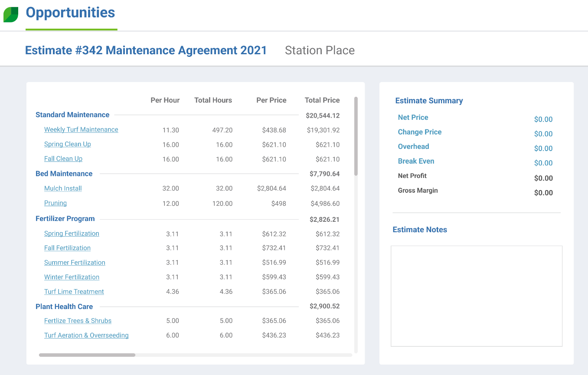Click Plant Health Care total $2,900.52
The image size is (588, 375).
coord(325,306)
